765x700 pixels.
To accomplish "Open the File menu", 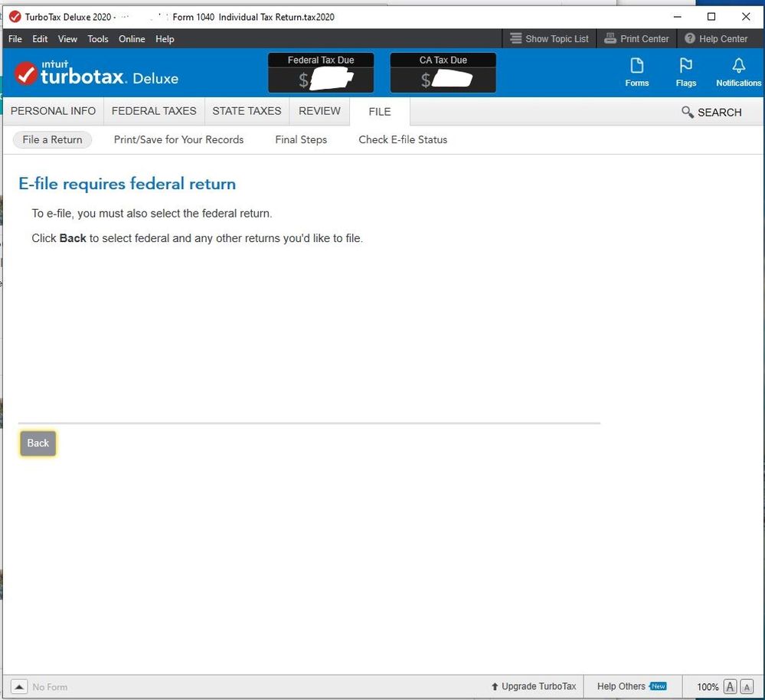I will point(15,39).
